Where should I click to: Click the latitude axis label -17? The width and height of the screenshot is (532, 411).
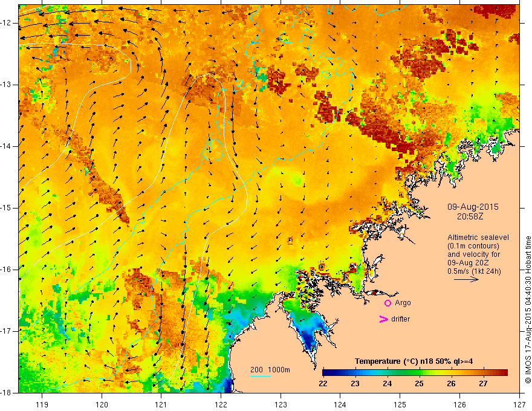click(x=7, y=331)
